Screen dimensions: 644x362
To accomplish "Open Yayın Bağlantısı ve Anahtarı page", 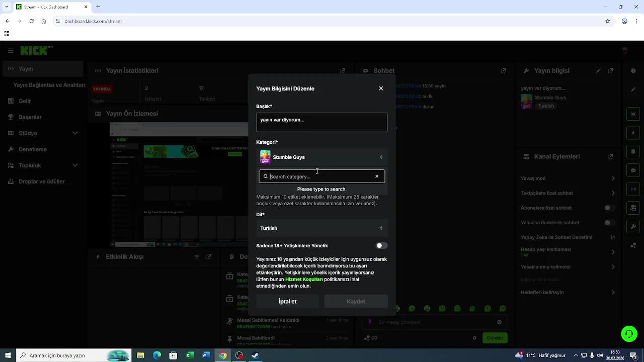I will [x=49, y=85].
